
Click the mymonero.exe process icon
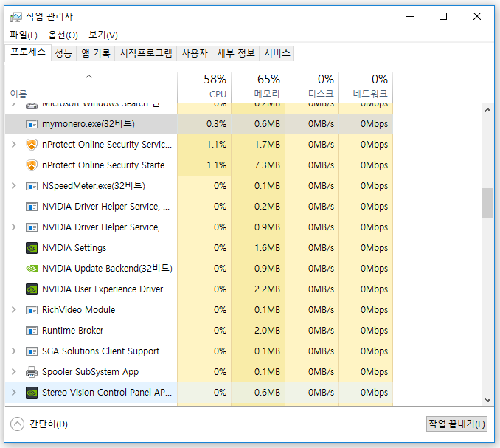pyautogui.click(x=32, y=124)
